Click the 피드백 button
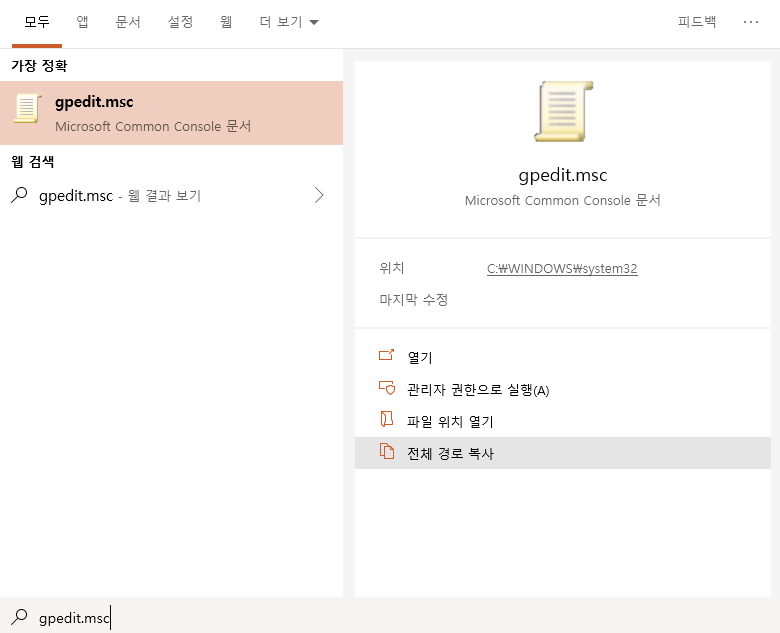 pos(696,21)
